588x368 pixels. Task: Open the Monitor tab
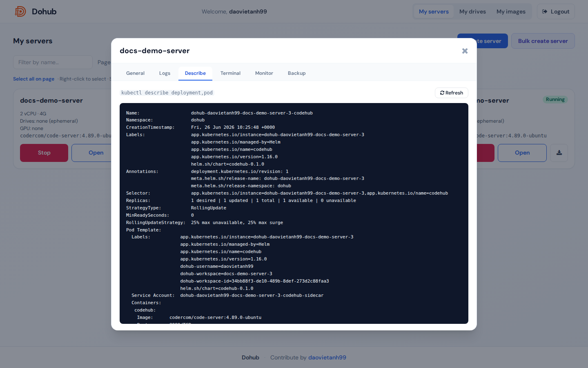click(264, 73)
